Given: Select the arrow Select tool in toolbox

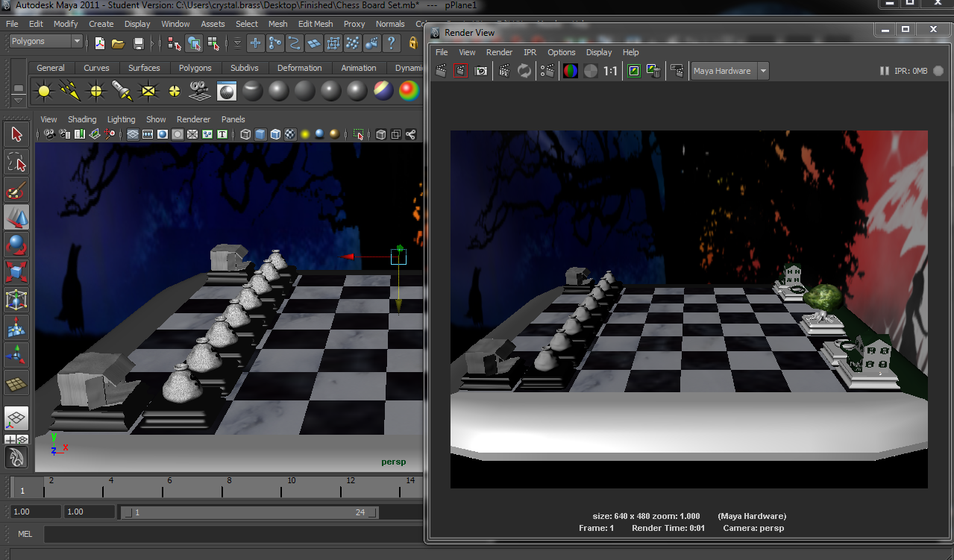Looking at the screenshot, I should 16,134.
